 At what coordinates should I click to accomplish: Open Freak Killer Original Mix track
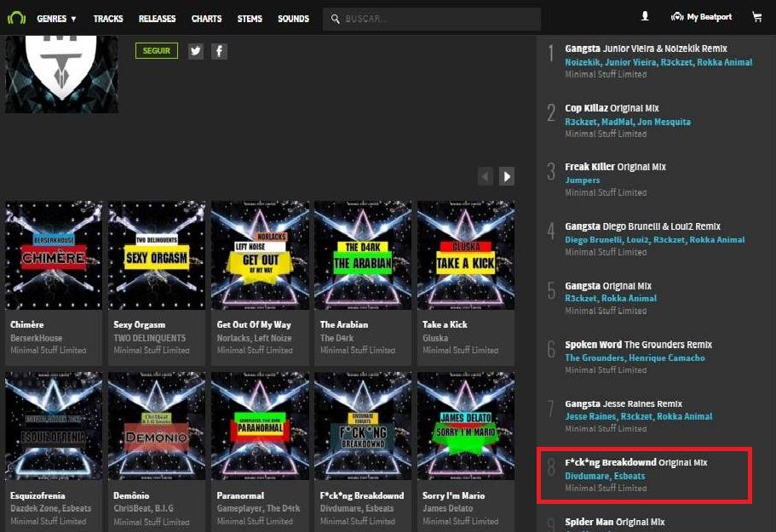(x=615, y=167)
